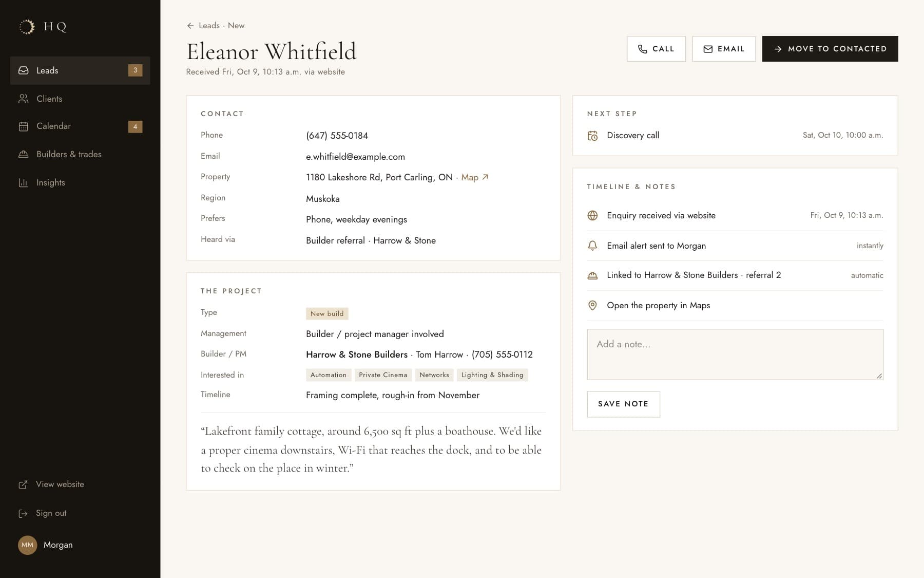
Task: Click the MM avatar for Morgan
Action: tap(28, 545)
